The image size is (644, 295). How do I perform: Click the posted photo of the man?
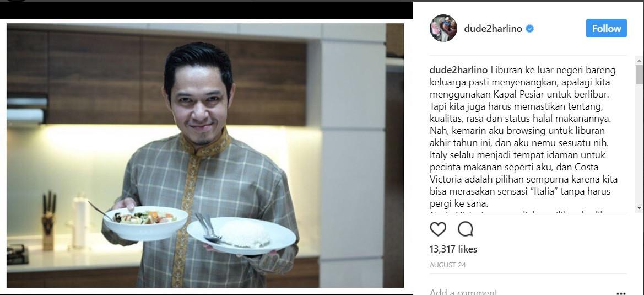205,155
